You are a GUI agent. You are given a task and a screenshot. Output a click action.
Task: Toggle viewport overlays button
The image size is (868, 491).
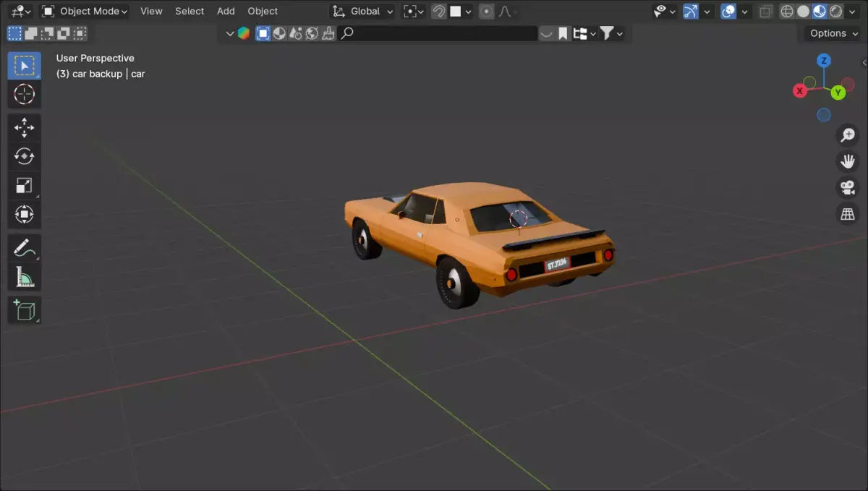point(729,12)
